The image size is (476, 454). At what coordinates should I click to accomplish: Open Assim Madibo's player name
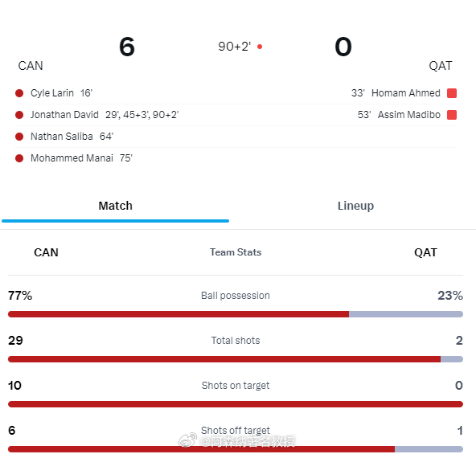pyautogui.click(x=409, y=115)
